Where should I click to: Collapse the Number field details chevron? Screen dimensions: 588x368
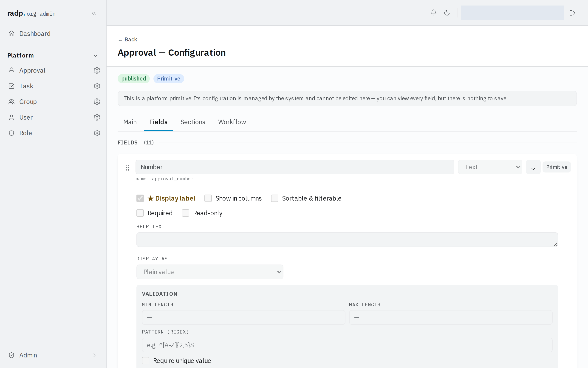(533, 167)
